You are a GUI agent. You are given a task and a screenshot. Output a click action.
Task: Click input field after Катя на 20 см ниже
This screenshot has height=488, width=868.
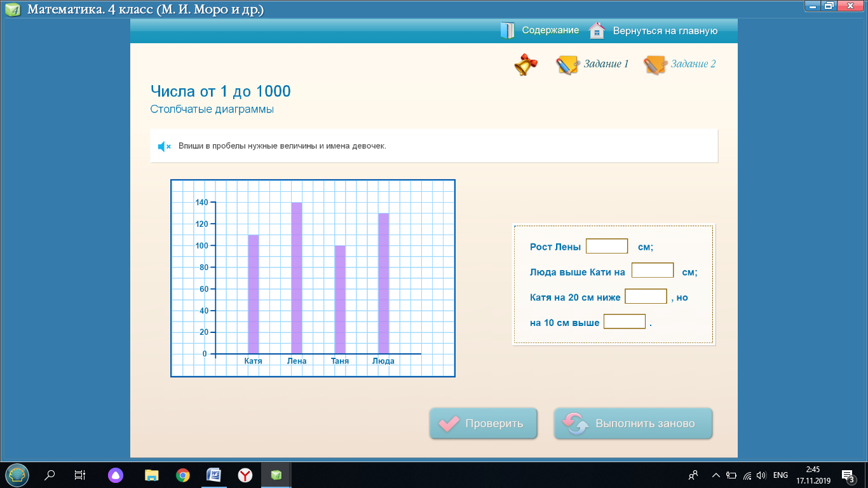(x=646, y=297)
